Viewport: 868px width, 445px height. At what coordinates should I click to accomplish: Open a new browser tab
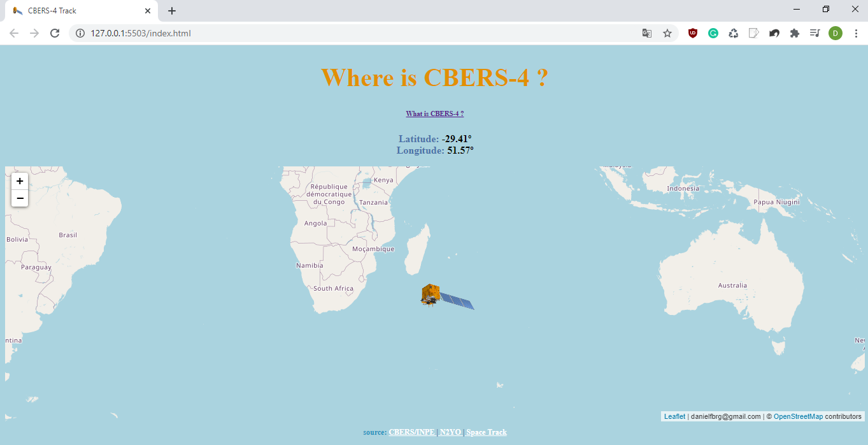pyautogui.click(x=172, y=11)
